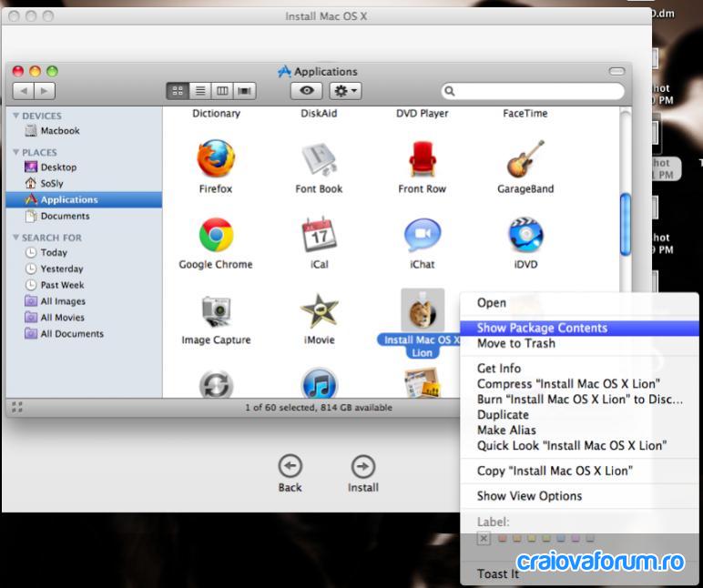Select the Image Capture camera icon
Viewport: 703px width, 588px height.
click(216, 310)
